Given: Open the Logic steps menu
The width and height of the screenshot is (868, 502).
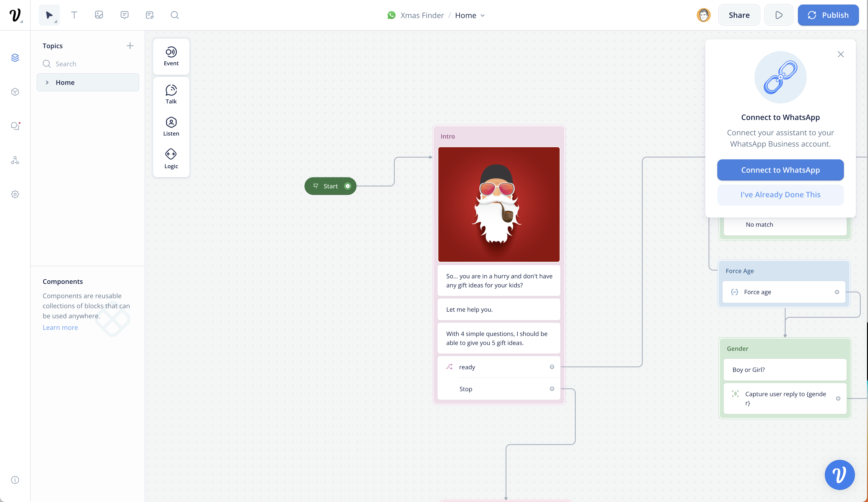Looking at the screenshot, I should [x=171, y=159].
